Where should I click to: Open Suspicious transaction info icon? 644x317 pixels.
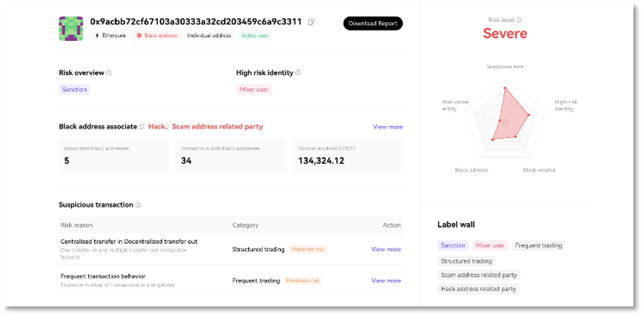138,205
